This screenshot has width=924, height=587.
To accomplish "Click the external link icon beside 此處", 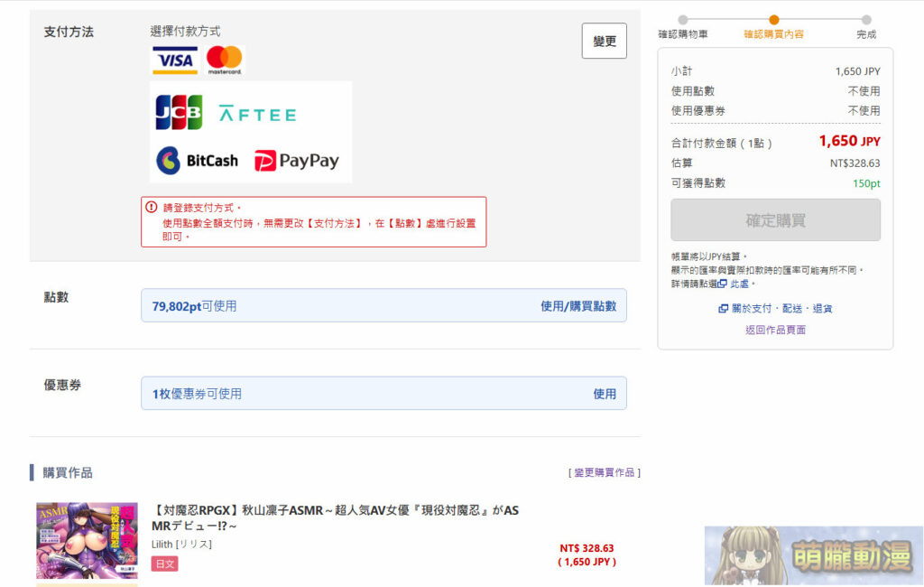I will (x=723, y=284).
